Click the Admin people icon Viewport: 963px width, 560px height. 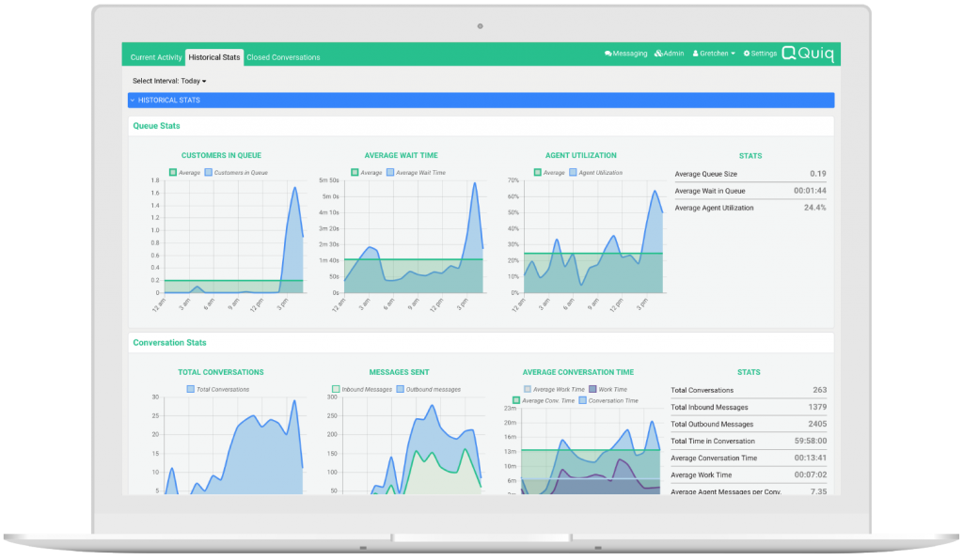tap(658, 54)
